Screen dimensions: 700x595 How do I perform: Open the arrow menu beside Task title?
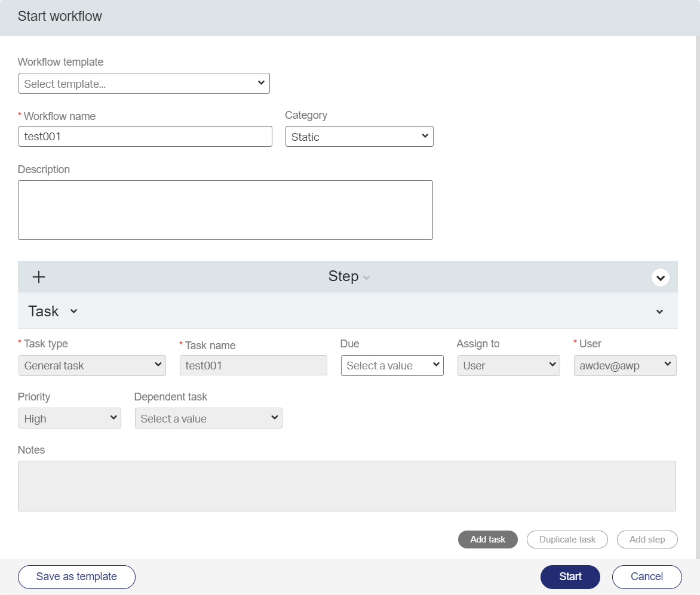(x=73, y=311)
